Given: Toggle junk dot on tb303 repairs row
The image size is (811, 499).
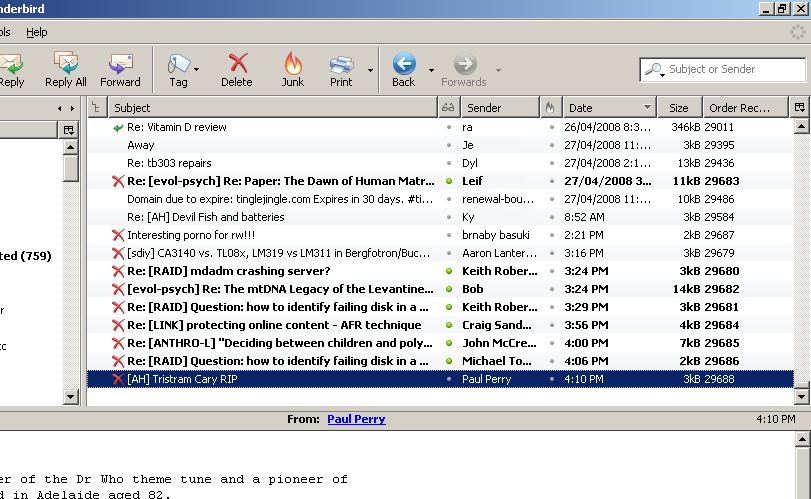Looking at the screenshot, I should click(x=552, y=163).
